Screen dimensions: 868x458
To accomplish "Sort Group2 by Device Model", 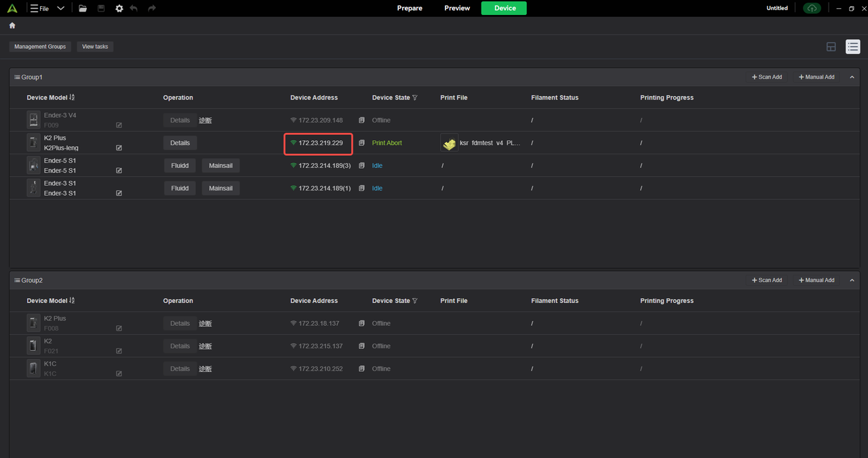I will click(72, 301).
